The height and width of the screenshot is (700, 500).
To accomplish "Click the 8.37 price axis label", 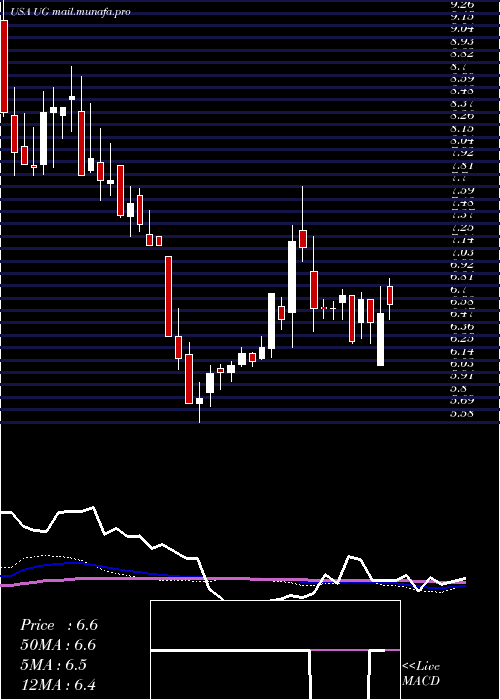I will tap(462, 104).
